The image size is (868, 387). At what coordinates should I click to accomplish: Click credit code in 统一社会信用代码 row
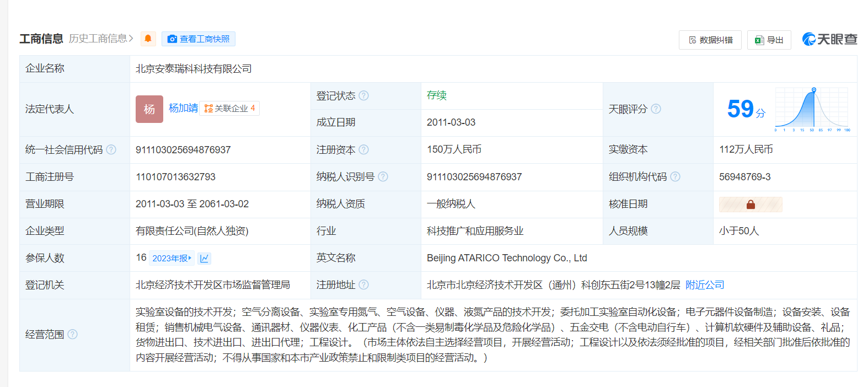point(183,150)
